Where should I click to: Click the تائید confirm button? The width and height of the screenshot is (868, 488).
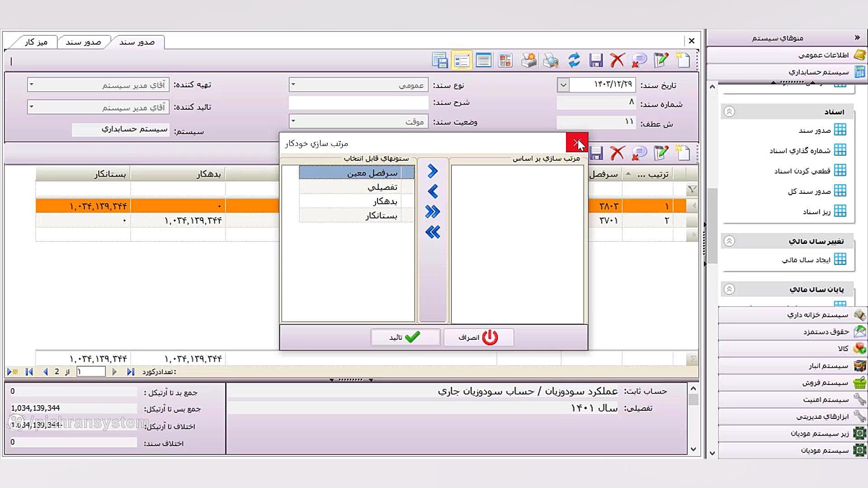[405, 337]
